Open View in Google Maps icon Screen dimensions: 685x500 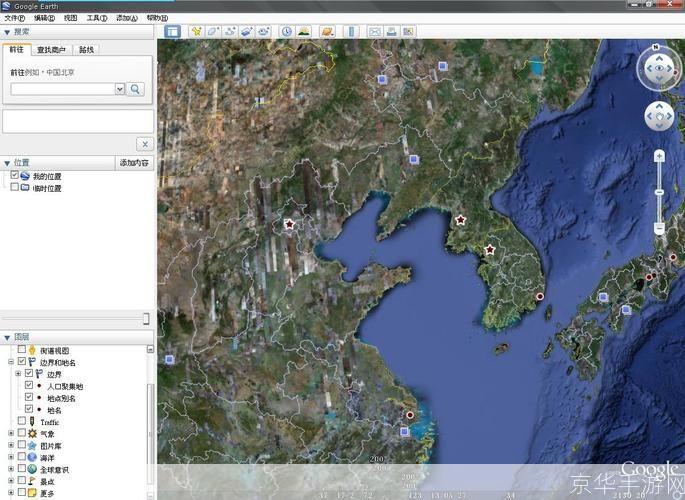[x=408, y=31]
